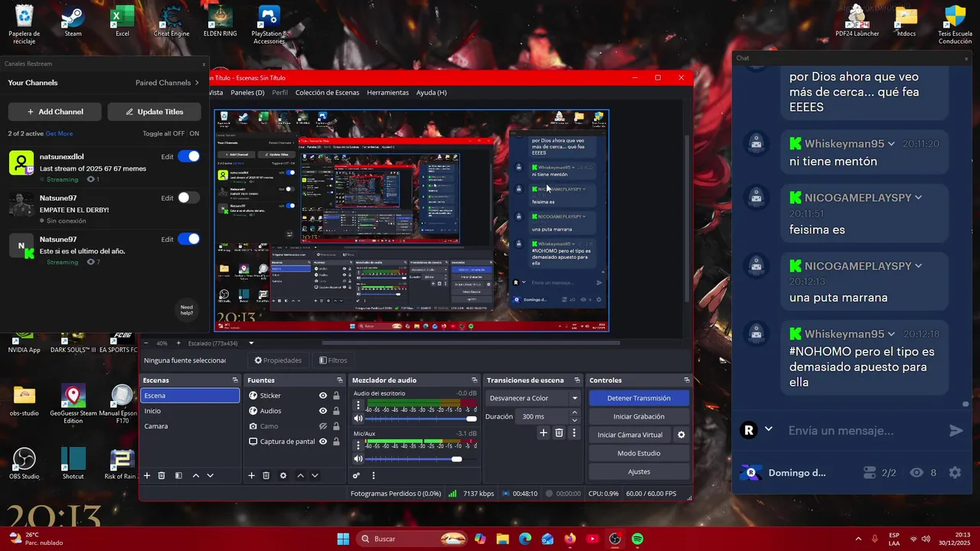The image size is (980, 551).
Task: Click Update Titles button
Action: (x=155, y=112)
